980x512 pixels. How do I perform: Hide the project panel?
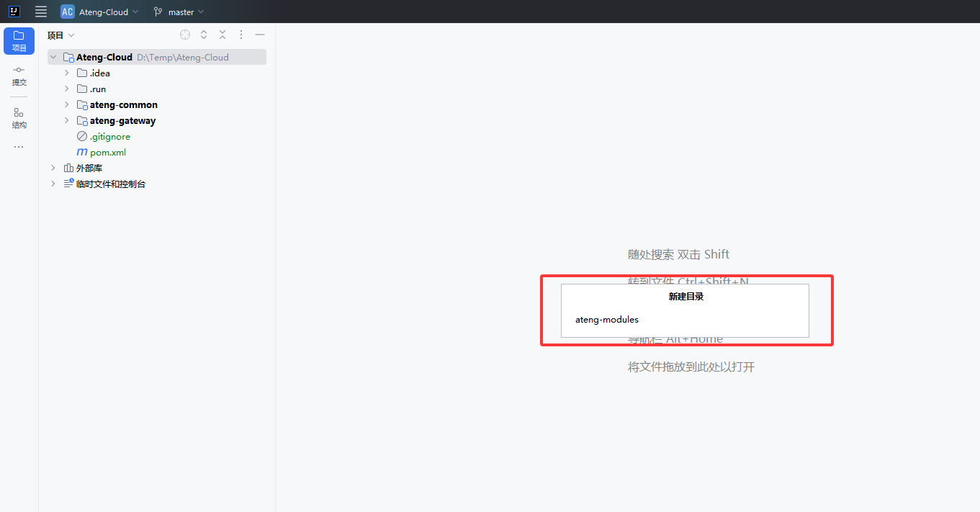260,35
